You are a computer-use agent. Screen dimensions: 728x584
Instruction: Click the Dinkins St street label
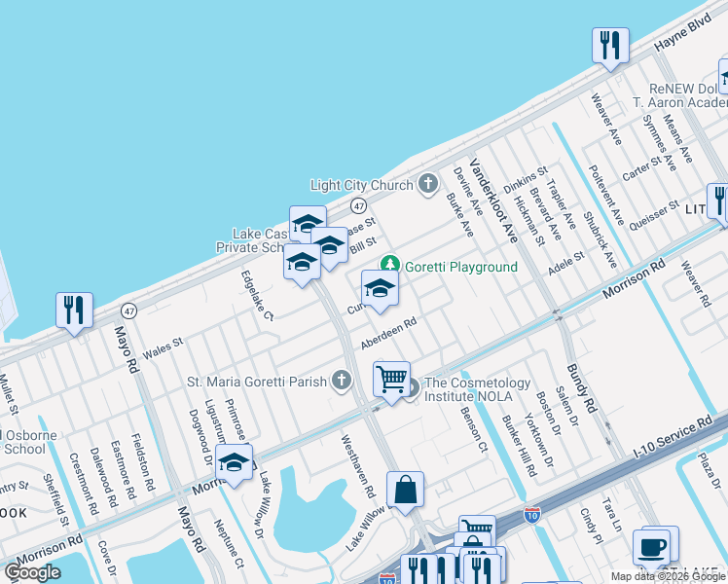pyautogui.click(x=526, y=180)
